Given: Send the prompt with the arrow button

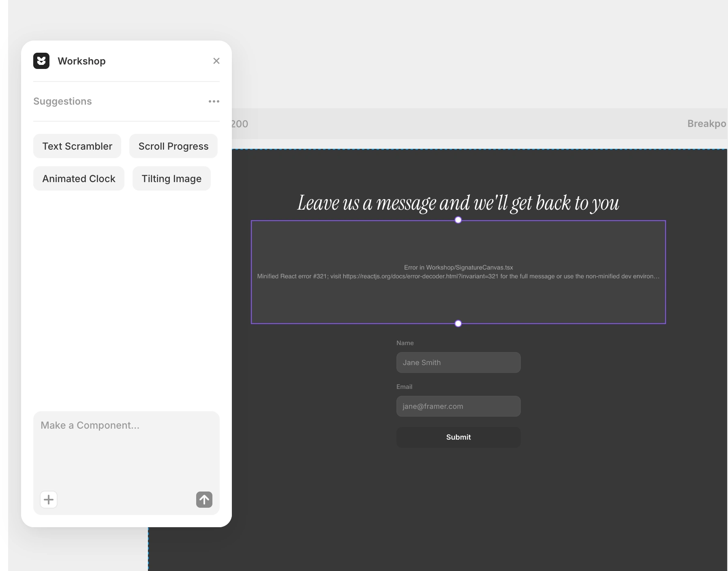Looking at the screenshot, I should (x=204, y=500).
